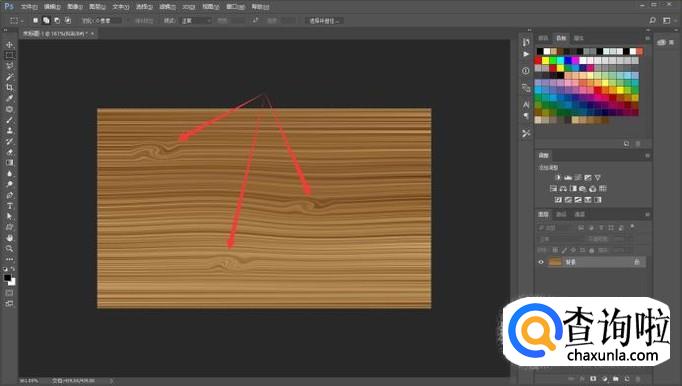
Task: Open the Adjustments panel flyout menu
Action: point(647,155)
